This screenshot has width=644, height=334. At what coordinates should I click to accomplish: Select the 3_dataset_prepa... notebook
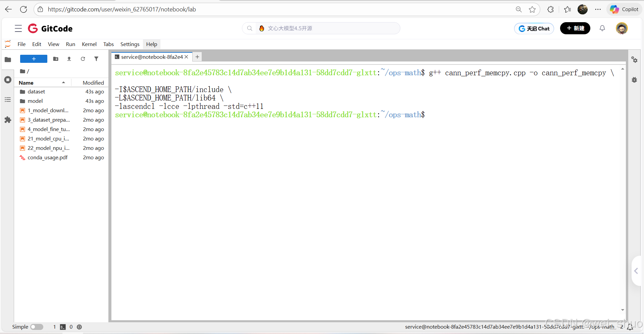tap(62, 120)
